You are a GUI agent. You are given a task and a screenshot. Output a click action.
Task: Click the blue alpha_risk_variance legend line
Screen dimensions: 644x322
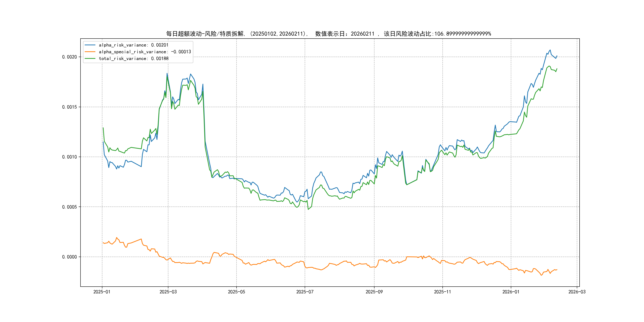pyautogui.click(x=90, y=45)
